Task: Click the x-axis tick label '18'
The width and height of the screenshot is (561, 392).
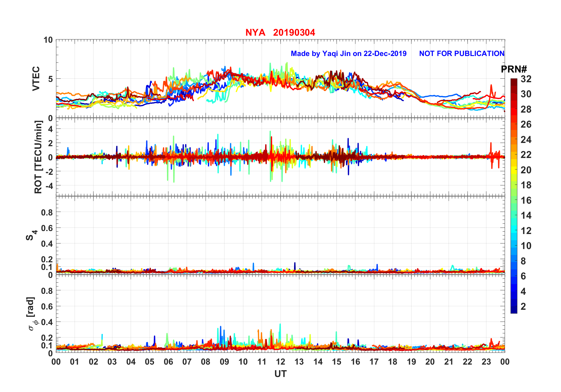Action: tap(393, 362)
